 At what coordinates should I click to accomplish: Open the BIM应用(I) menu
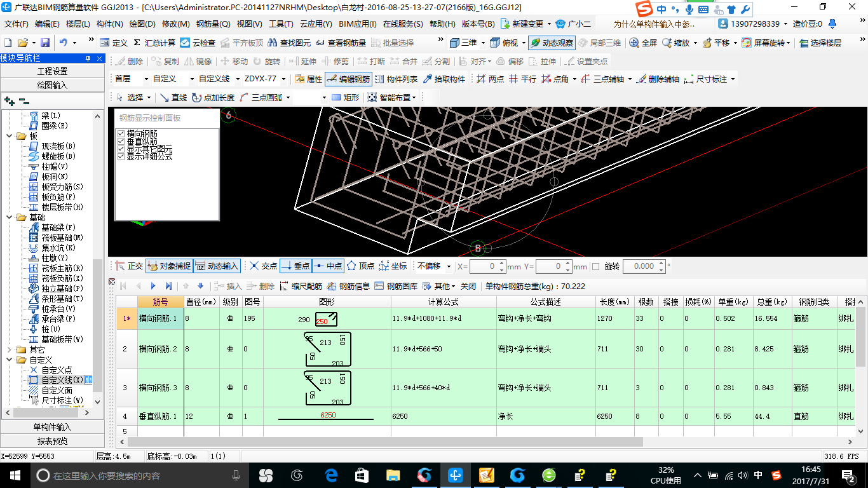(357, 24)
